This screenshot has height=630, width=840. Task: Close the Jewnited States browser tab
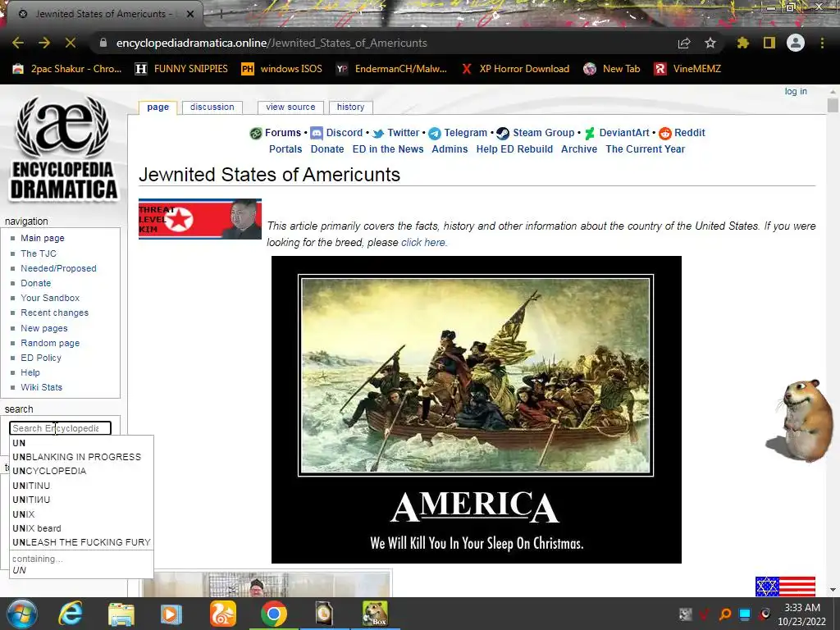(x=190, y=14)
